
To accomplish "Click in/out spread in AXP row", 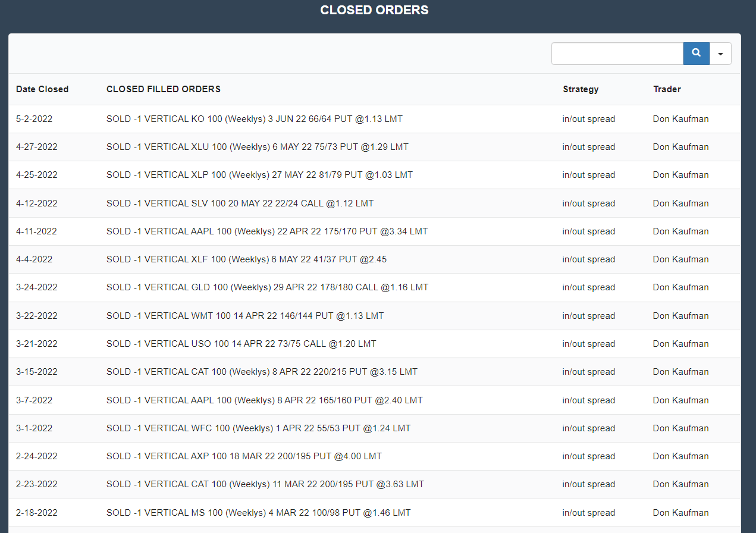I will pyautogui.click(x=589, y=456).
